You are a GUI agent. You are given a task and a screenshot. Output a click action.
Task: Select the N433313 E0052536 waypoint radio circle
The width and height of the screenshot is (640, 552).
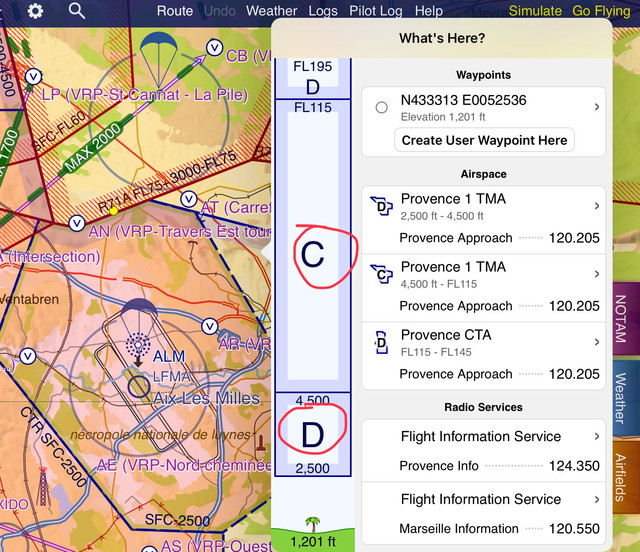point(382,107)
